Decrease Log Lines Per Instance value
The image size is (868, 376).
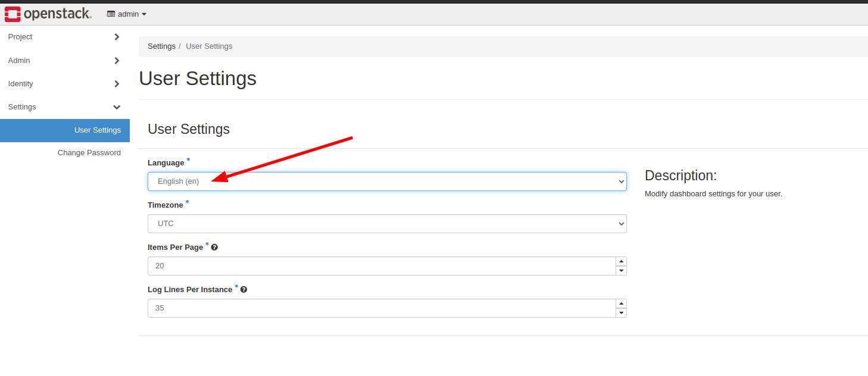pyautogui.click(x=622, y=313)
